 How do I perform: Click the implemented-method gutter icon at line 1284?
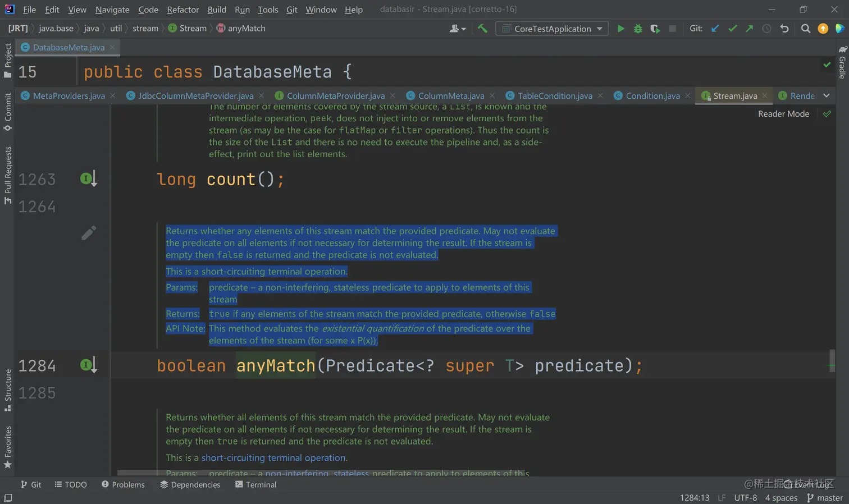(88, 365)
